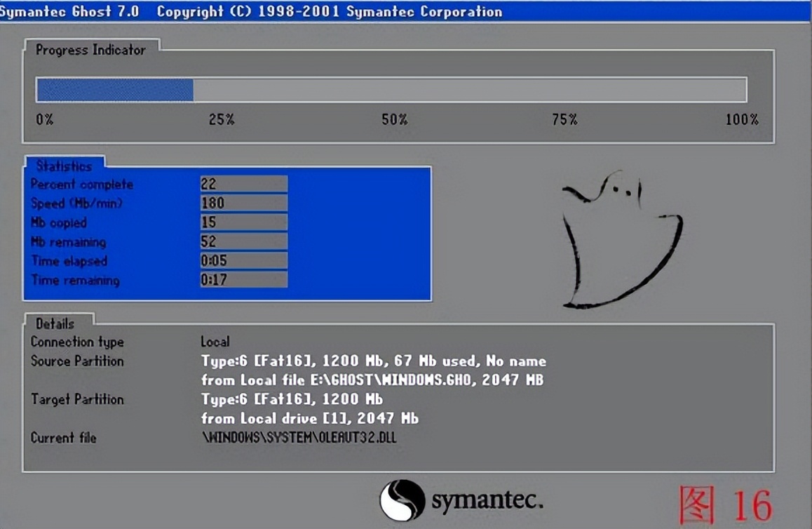This screenshot has height=529, width=812.
Task: Click the Target Partition label
Action: point(77,399)
